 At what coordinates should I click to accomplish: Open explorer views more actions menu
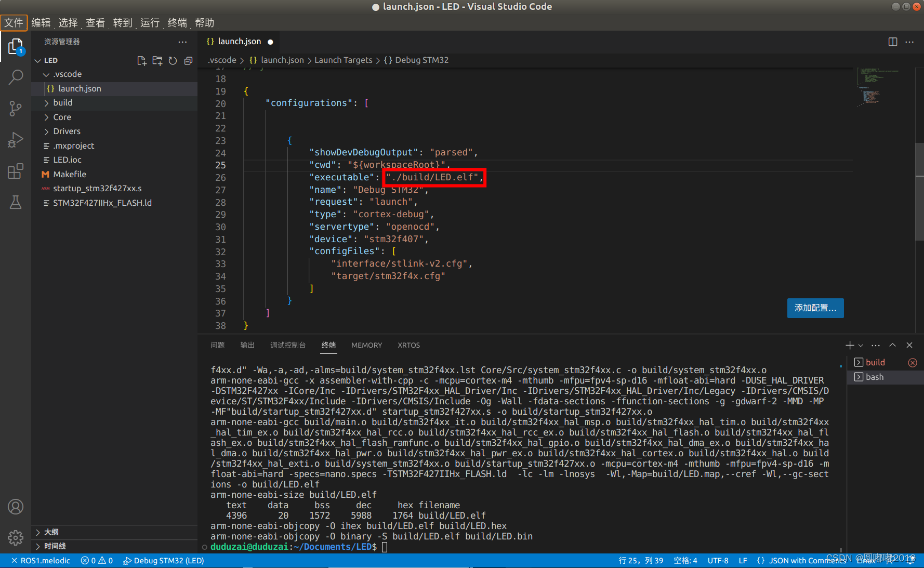point(182,42)
